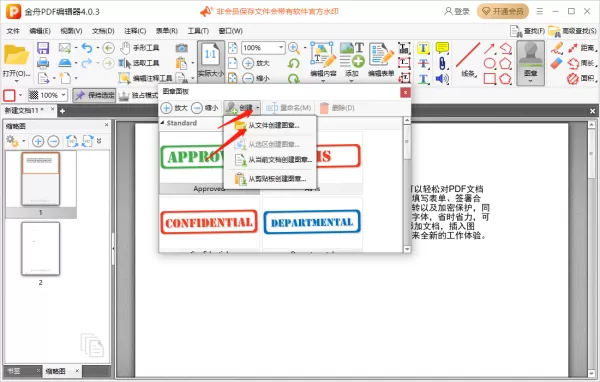Collapse the Standard stamp group
Image resolution: width=600 pixels, height=382 pixels.
pyautogui.click(x=162, y=123)
